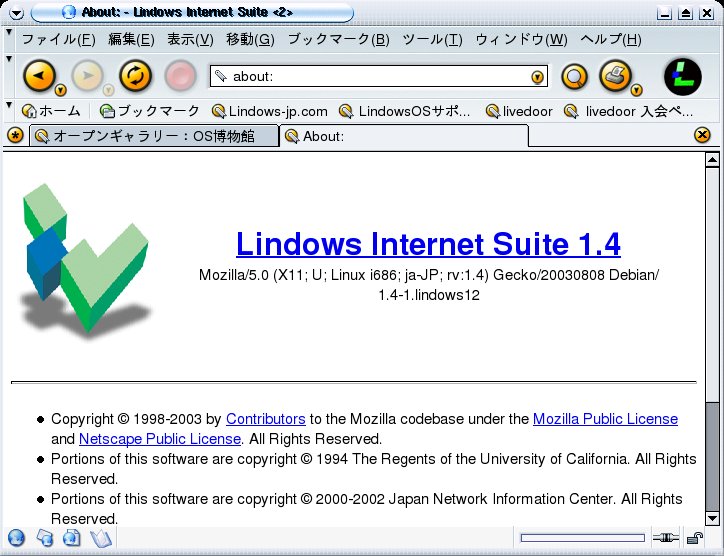This screenshot has height=556, width=724.
Task: Open the ヘルプ(H) menu
Action: pyautogui.click(x=610, y=40)
